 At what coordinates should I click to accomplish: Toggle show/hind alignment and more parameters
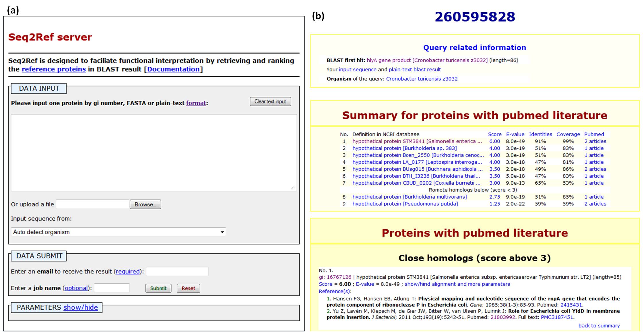[457, 284]
